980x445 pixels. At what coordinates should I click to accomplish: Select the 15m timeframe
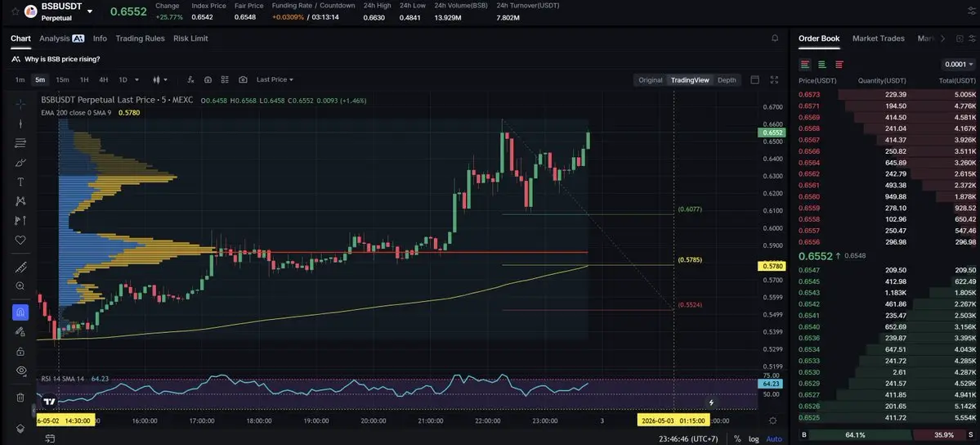[x=62, y=79]
